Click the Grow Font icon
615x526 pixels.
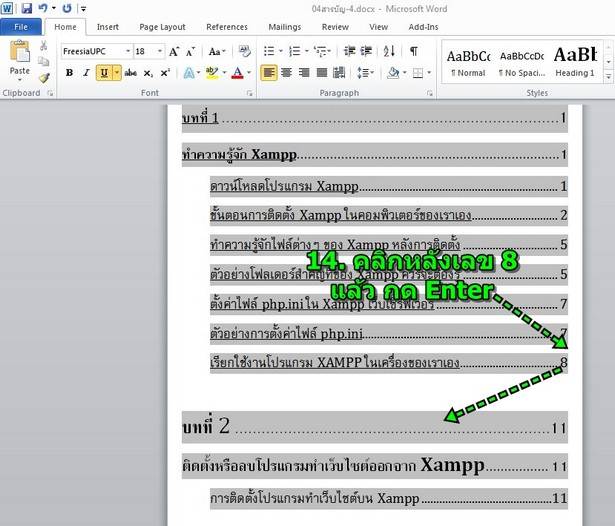coord(174,51)
